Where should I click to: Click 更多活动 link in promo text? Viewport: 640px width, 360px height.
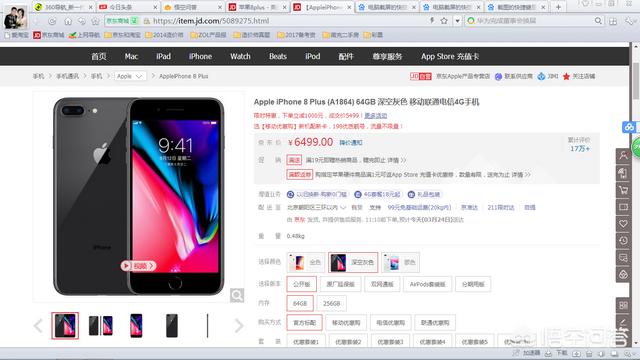[376, 116]
